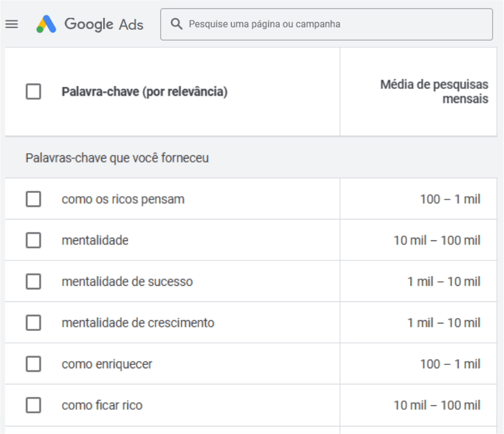Screen dimensions: 504x434
Task: Click the 'Google Ads' title text
Action: (x=104, y=24)
